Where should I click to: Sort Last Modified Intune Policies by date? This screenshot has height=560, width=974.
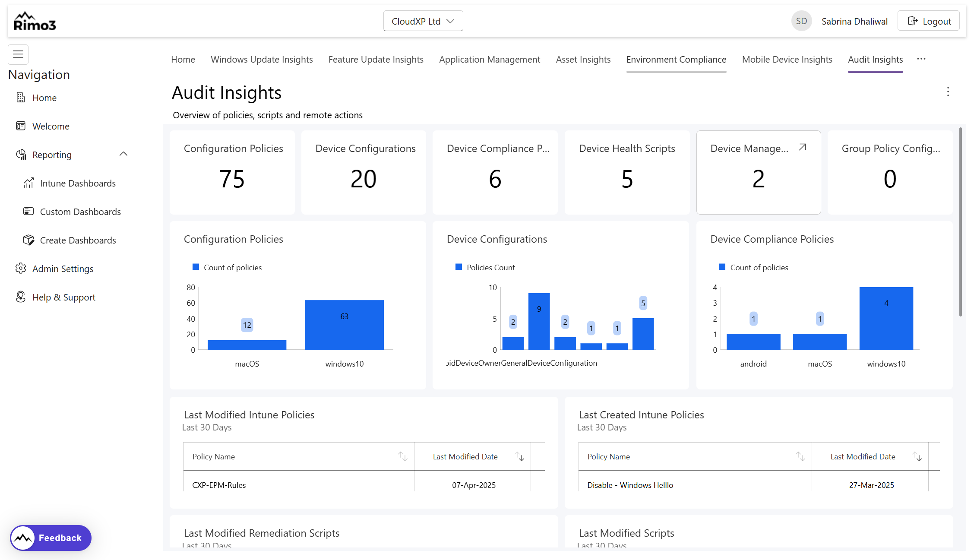pos(519,456)
